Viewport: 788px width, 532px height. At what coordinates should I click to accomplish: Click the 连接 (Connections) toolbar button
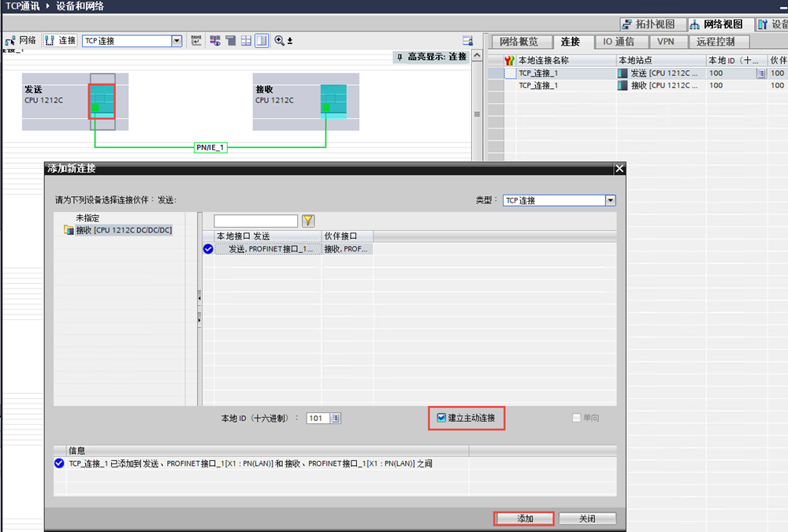pyautogui.click(x=60, y=40)
